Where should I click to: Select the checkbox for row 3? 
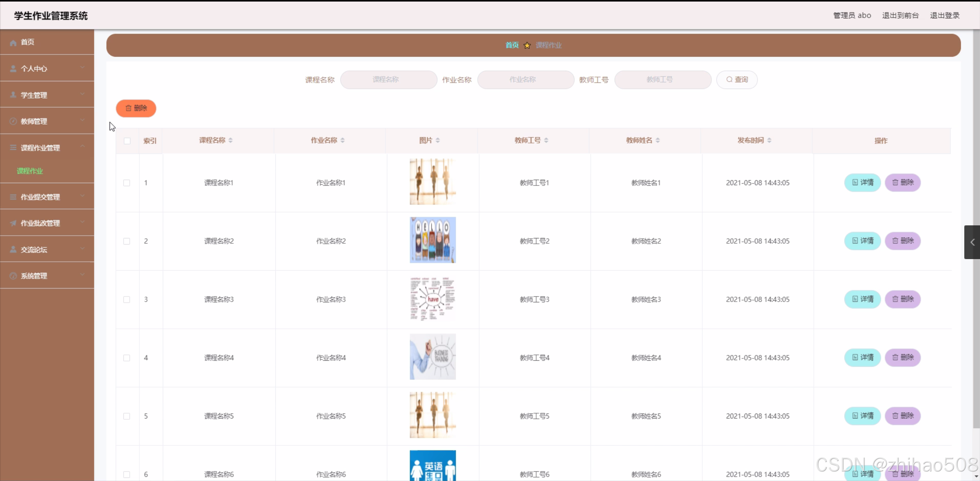click(127, 300)
